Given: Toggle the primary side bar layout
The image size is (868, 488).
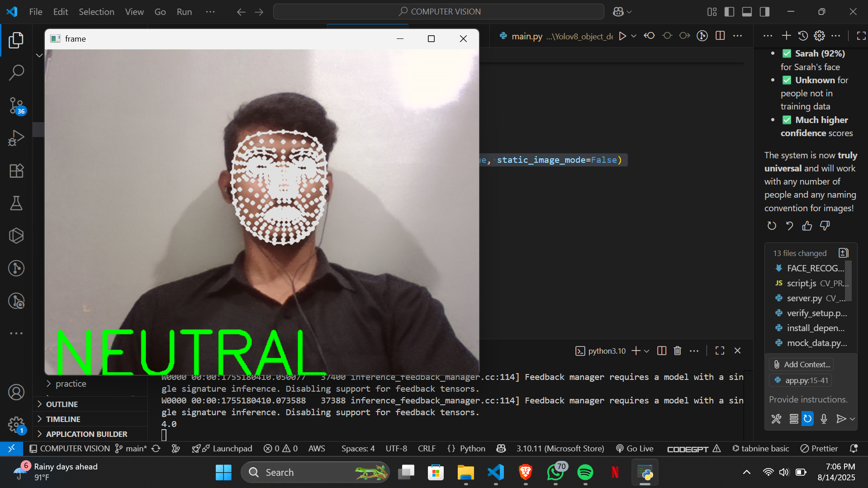Looking at the screenshot, I should 729,12.
